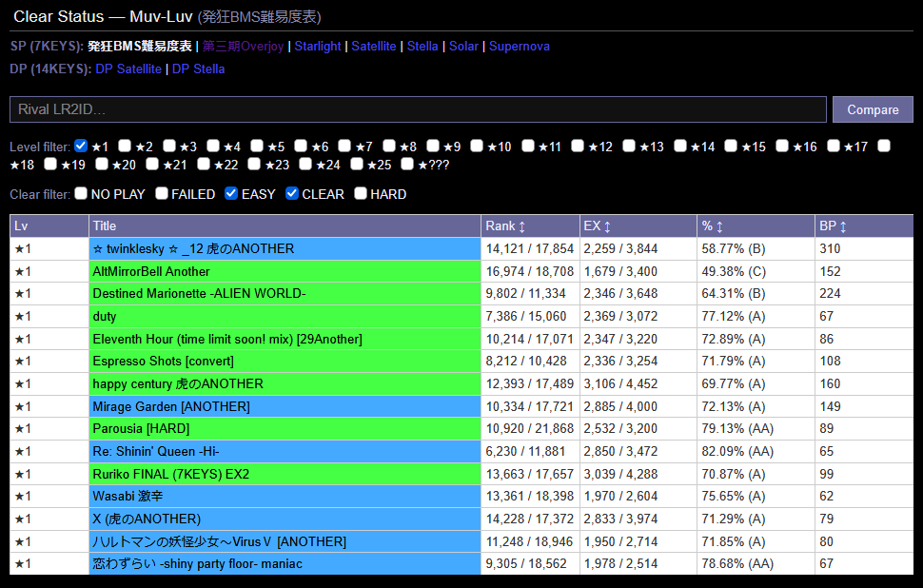Select the ★12 level filter checkbox
This screenshot has width=923, height=588.
pos(578,146)
